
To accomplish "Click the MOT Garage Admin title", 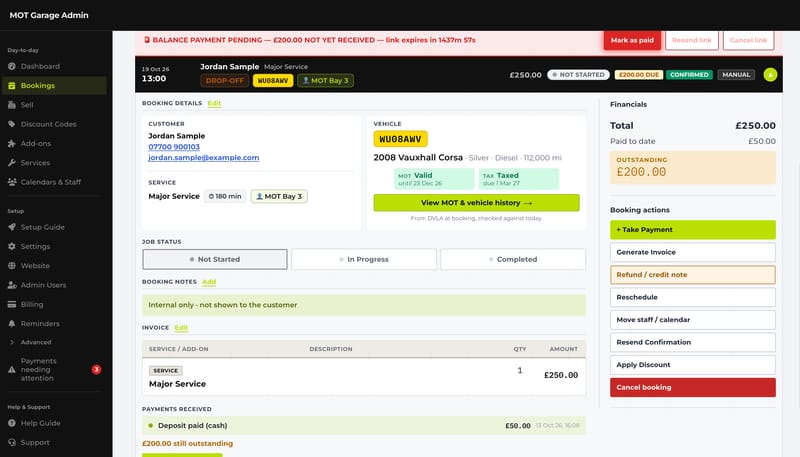I will (x=49, y=15).
